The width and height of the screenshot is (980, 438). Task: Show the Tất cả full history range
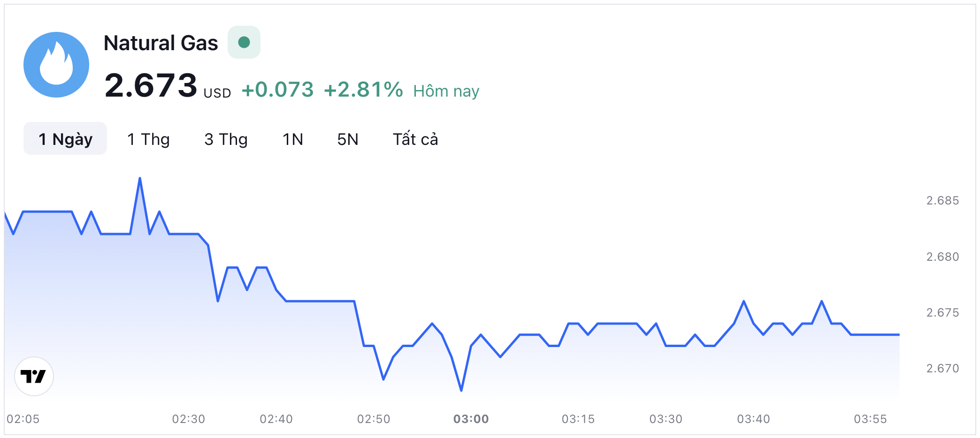click(415, 139)
